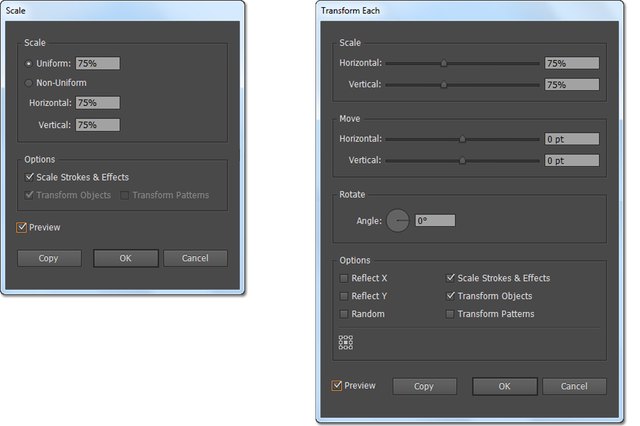This screenshot has width=640, height=426.
Task: Click the Scale Horizontal slider thumb
Action: point(444,63)
